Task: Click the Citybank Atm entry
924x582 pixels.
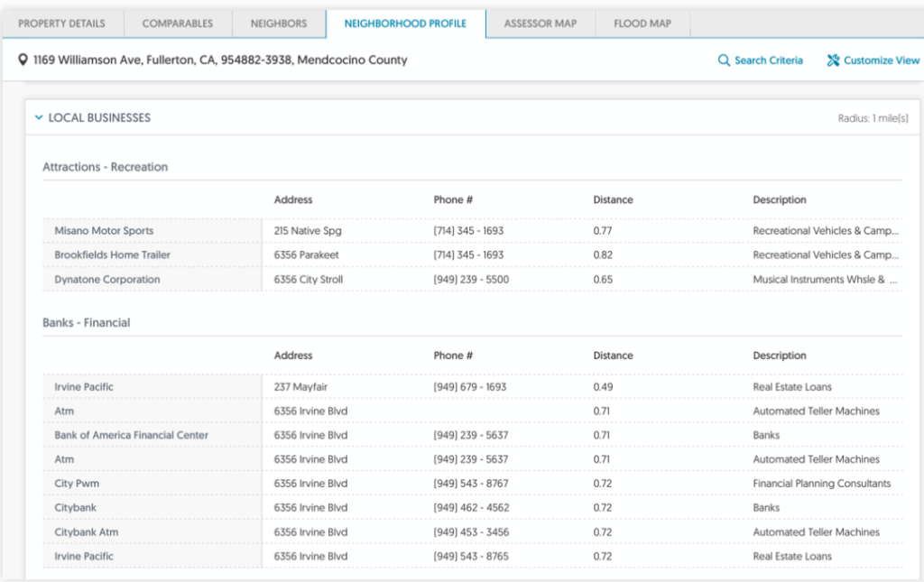Action: (86, 532)
